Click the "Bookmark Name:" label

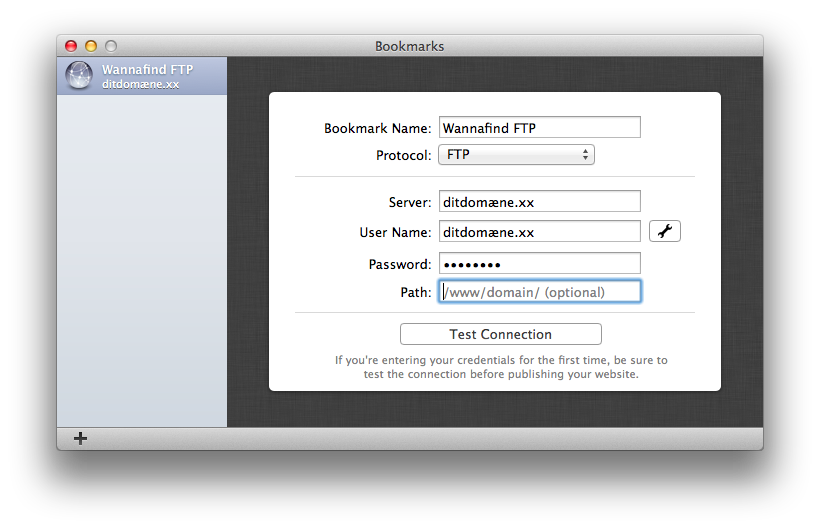click(x=378, y=128)
